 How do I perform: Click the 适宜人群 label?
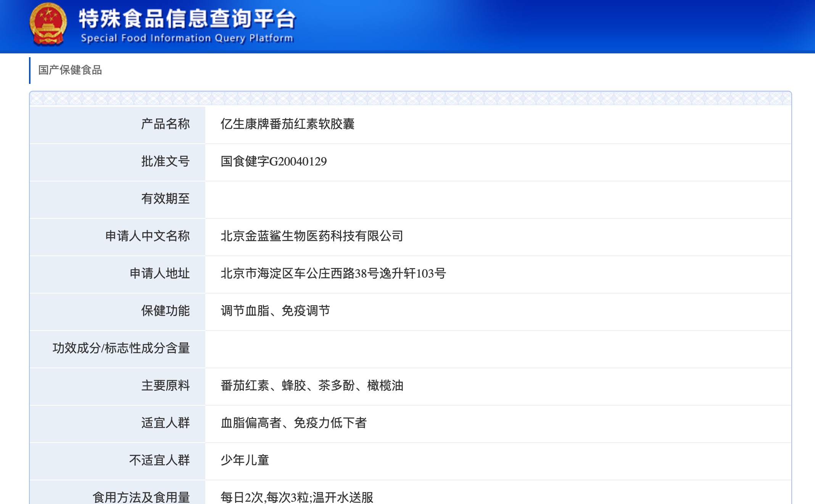165,423
